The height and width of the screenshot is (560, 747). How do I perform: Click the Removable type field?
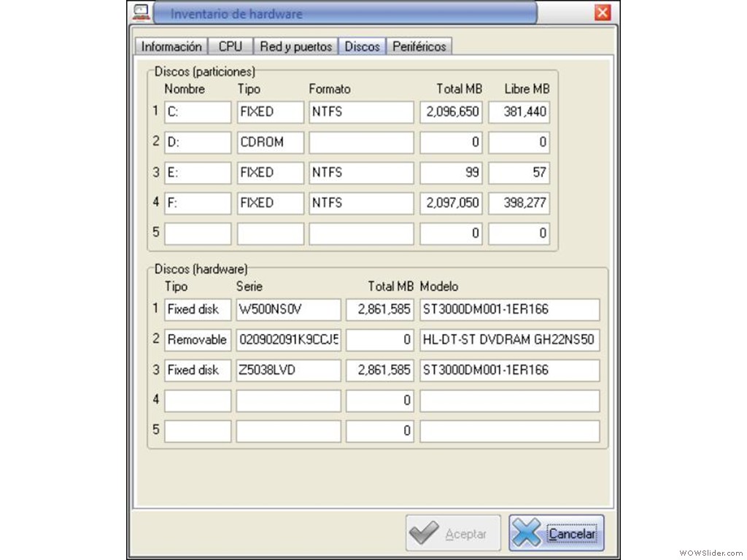[x=198, y=341]
